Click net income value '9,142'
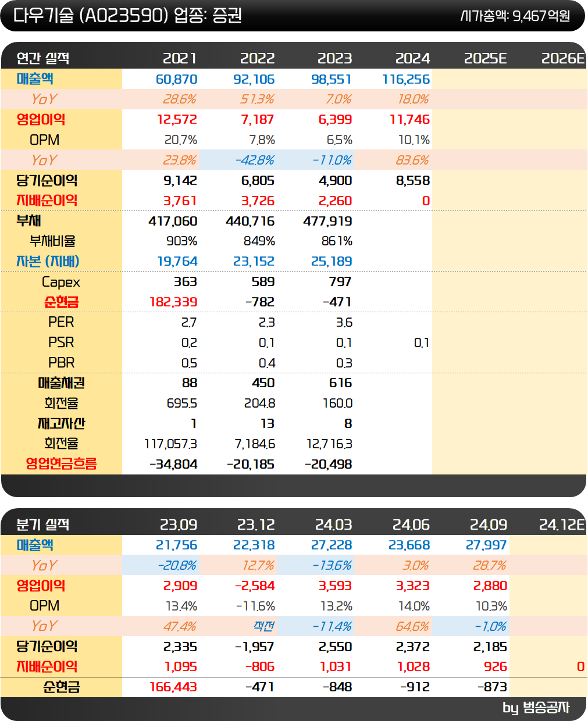Image resolution: width=588 pixels, height=721 pixels. [180, 180]
